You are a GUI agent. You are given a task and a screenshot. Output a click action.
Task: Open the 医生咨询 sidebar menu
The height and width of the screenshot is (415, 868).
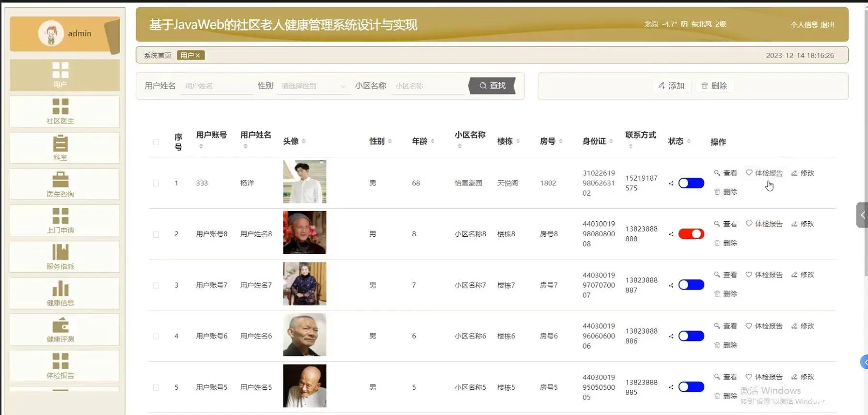pos(64,184)
